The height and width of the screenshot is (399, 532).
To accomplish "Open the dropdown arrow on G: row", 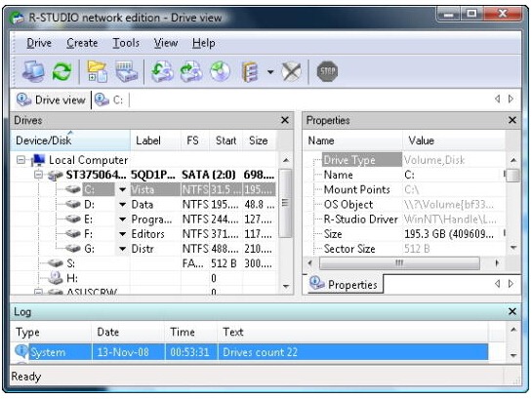I will pyautogui.click(x=123, y=249).
